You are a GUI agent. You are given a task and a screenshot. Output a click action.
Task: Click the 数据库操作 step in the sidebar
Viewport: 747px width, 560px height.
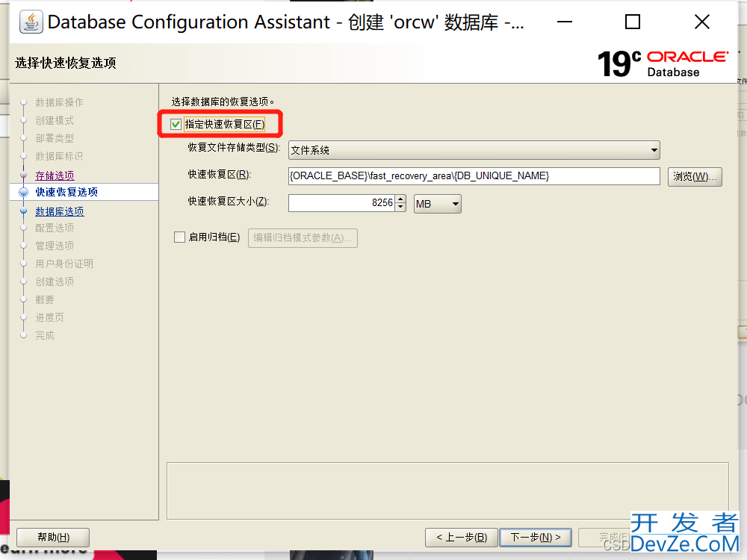point(59,102)
